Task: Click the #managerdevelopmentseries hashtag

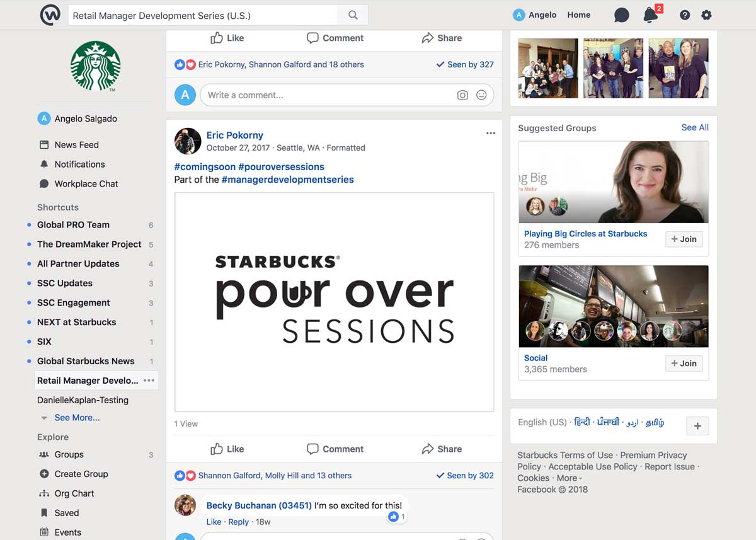Action: [x=288, y=180]
